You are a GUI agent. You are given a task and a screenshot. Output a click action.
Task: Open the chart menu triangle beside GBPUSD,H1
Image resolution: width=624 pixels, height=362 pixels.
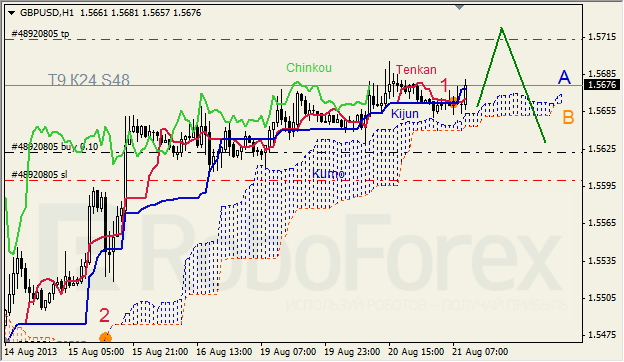(11, 13)
